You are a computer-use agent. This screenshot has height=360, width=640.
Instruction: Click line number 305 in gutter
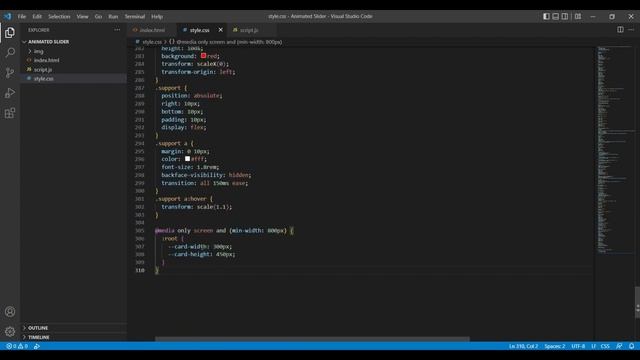(140, 231)
